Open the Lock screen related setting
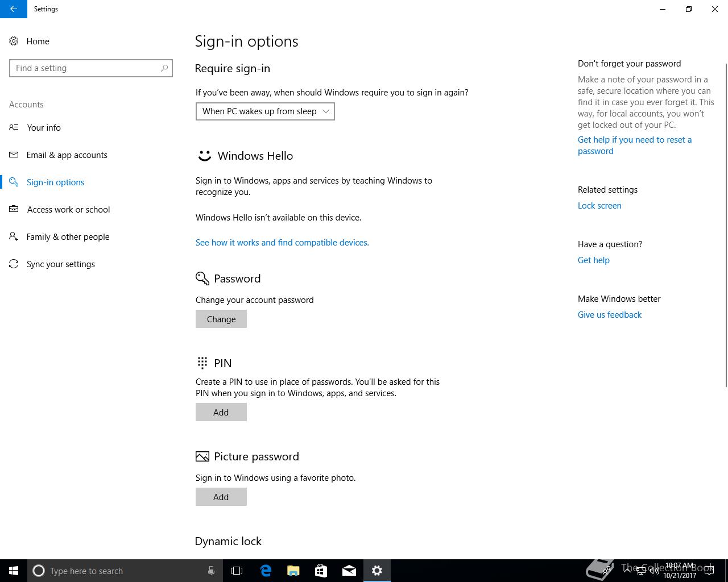 point(599,206)
